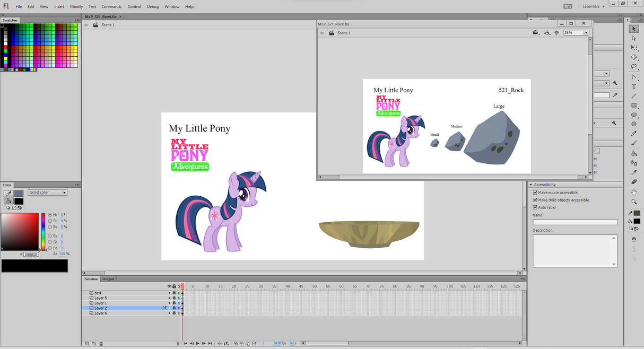Click the hex color 000000 field
Viewport: 644px width, 349px height.
tap(31, 255)
